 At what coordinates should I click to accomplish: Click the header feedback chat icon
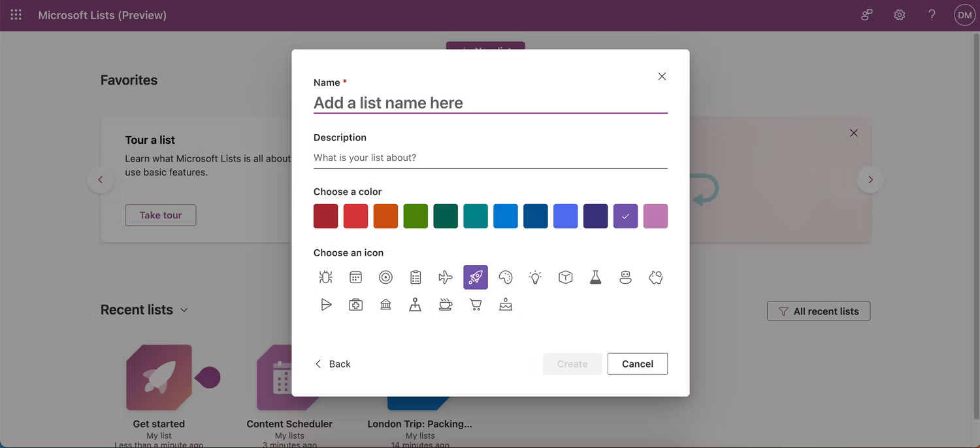click(867, 15)
